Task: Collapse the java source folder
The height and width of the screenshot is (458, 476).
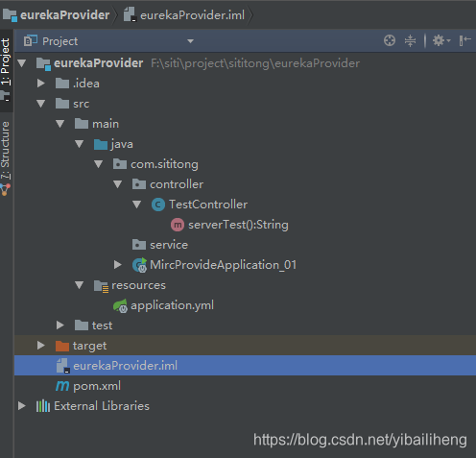Action: coord(80,144)
